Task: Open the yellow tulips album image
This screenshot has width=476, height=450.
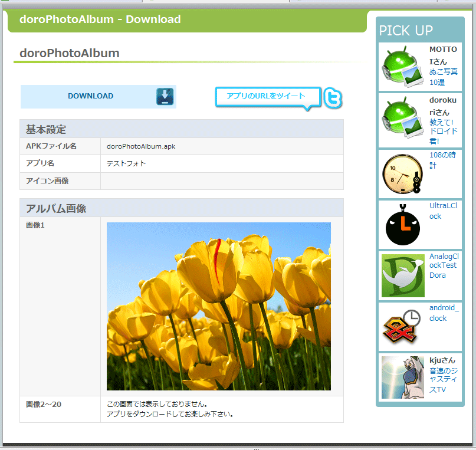Action: 219,306
